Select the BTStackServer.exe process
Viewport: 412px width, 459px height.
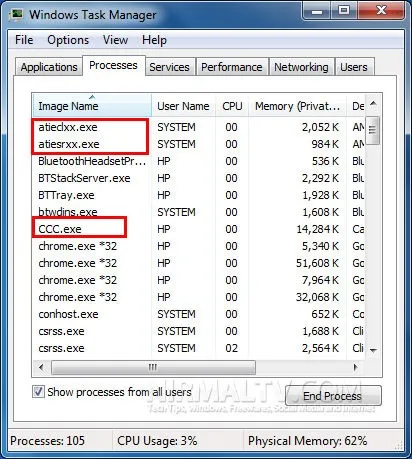coord(198,178)
